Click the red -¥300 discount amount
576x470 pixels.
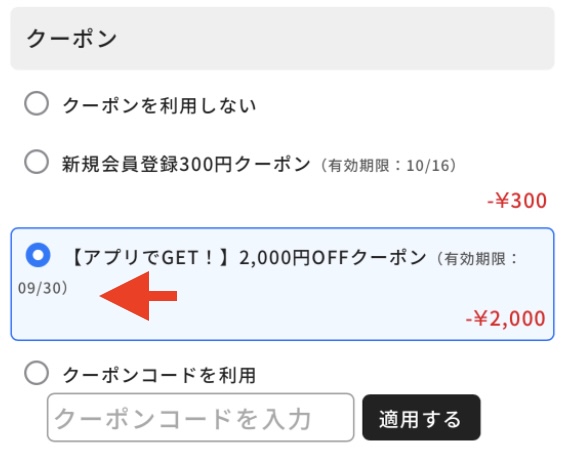pos(517,201)
